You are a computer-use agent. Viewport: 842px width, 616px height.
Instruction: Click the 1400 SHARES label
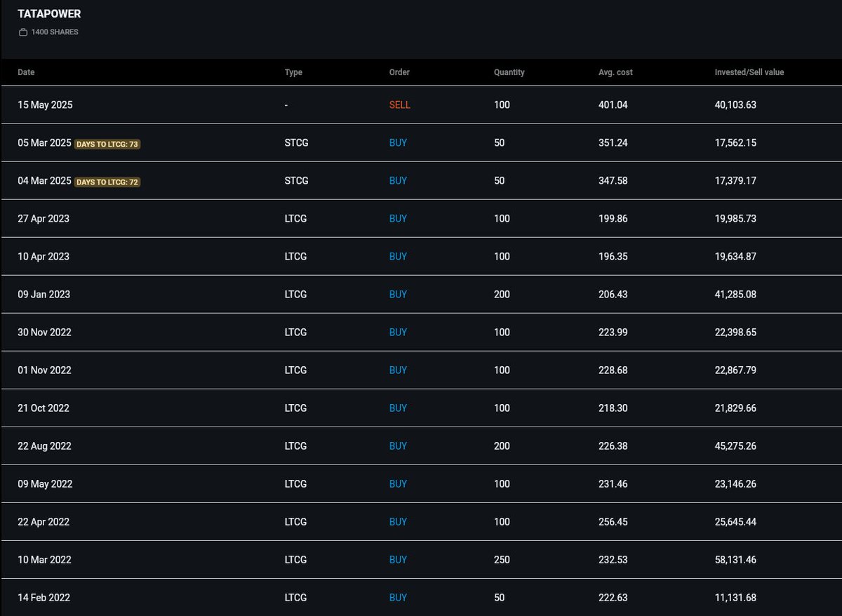(55, 32)
